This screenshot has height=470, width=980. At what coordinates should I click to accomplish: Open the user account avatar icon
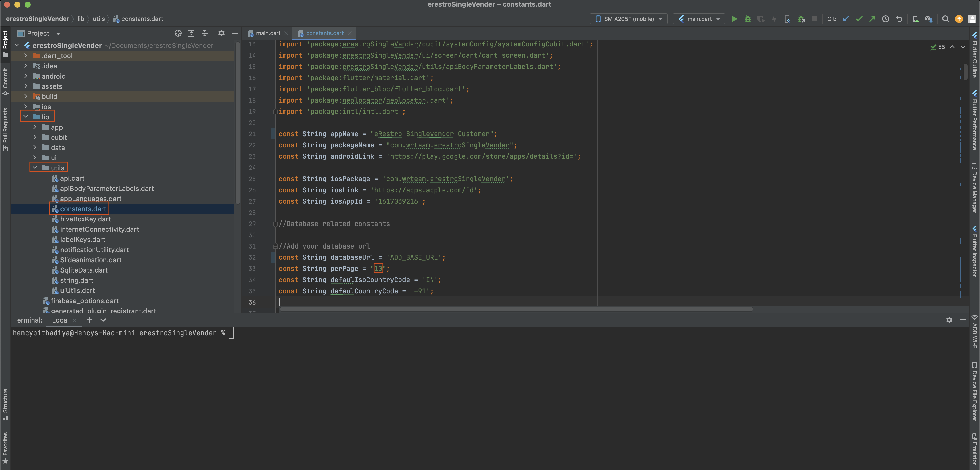(972, 19)
